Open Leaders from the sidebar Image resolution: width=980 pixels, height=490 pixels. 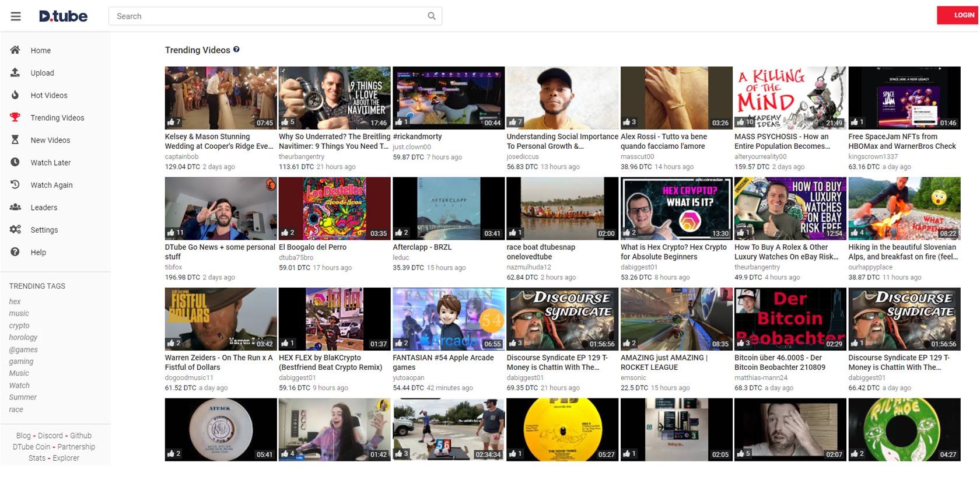click(x=44, y=208)
